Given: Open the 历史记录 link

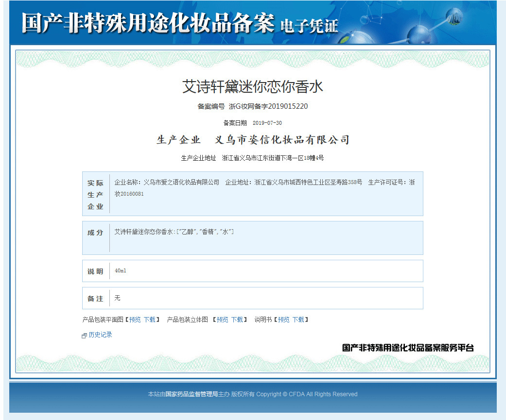Looking at the screenshot, I should click(x=100, y=335).
